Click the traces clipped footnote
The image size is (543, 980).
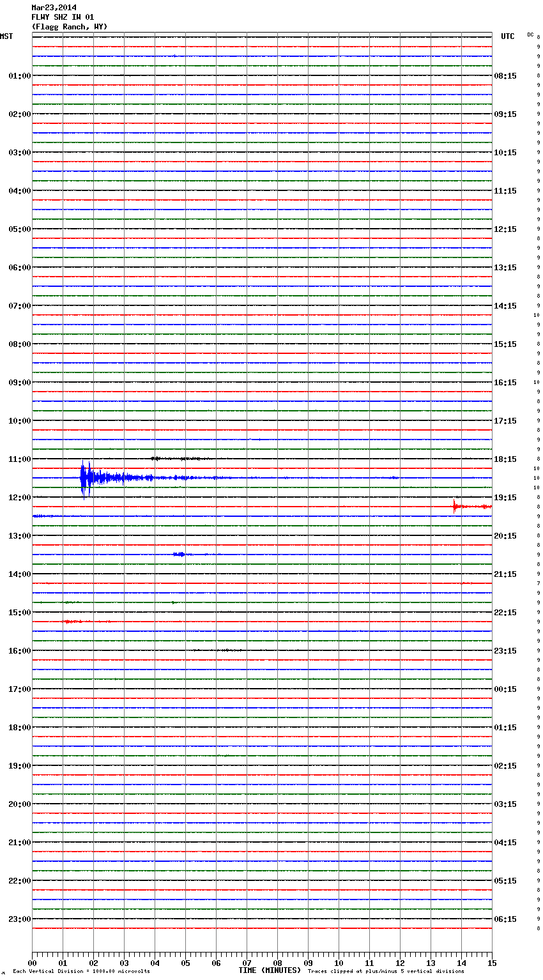(x=386, y=972)
